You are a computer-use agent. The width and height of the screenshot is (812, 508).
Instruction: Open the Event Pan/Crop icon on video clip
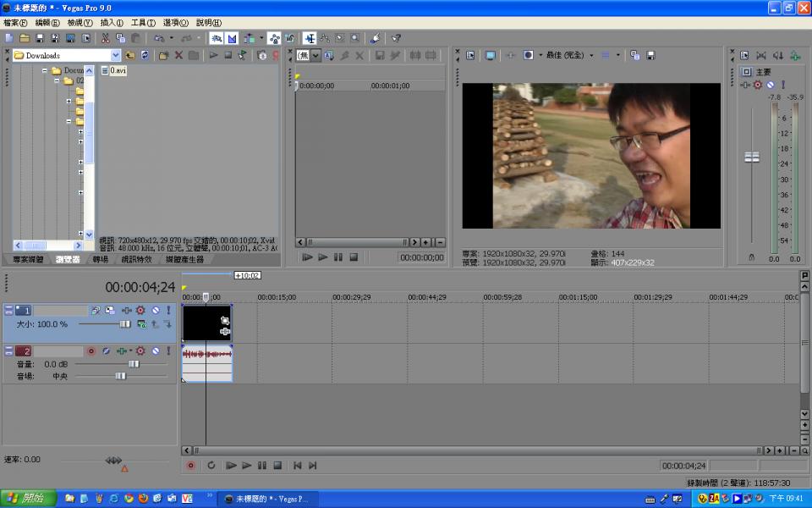[x=225, y=320]
